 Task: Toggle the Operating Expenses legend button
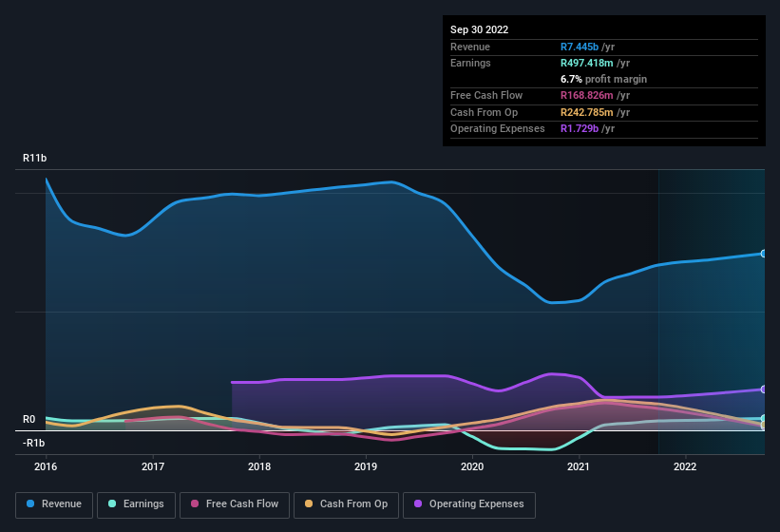[468, 504]
